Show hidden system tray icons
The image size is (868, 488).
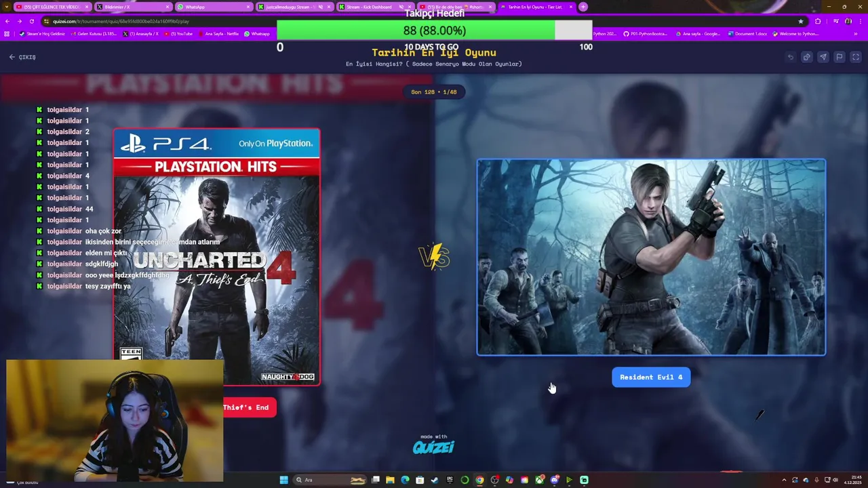tap(784, 480)
